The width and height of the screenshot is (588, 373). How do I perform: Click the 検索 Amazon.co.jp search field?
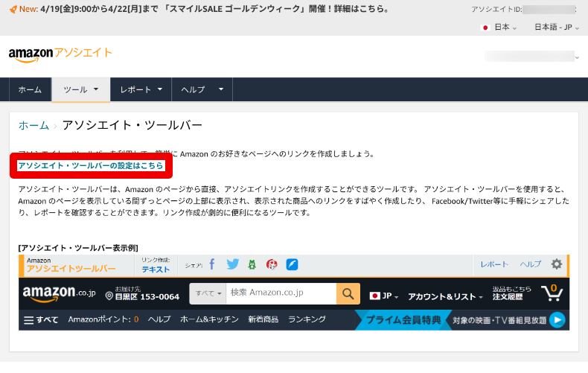[x=281, y=293]
